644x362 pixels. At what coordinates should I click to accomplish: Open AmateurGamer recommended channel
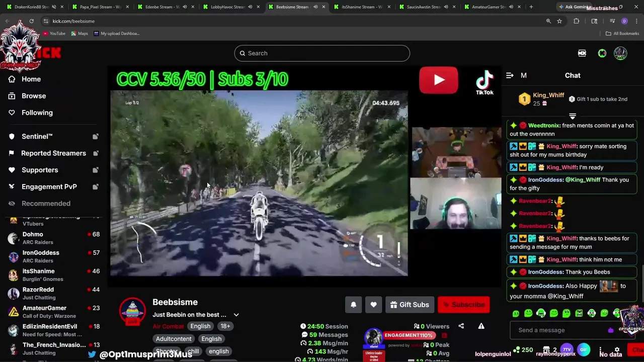coord(53,312)
